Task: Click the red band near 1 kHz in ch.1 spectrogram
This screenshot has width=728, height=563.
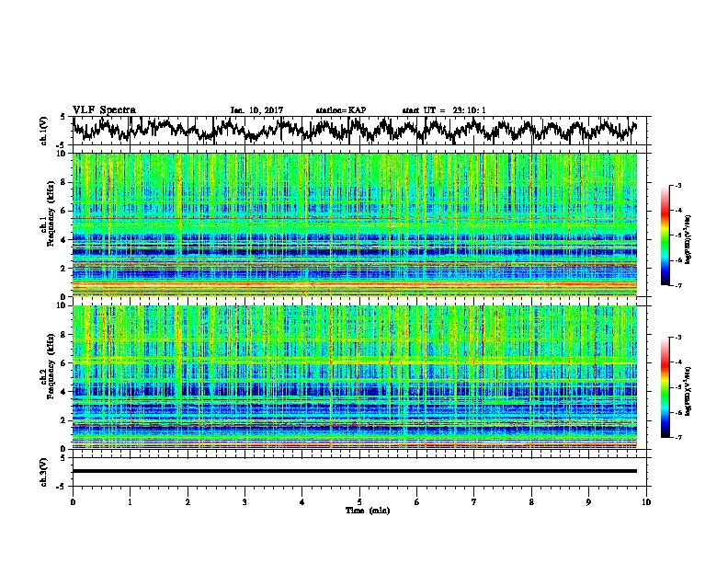Action: pos(355,284)
